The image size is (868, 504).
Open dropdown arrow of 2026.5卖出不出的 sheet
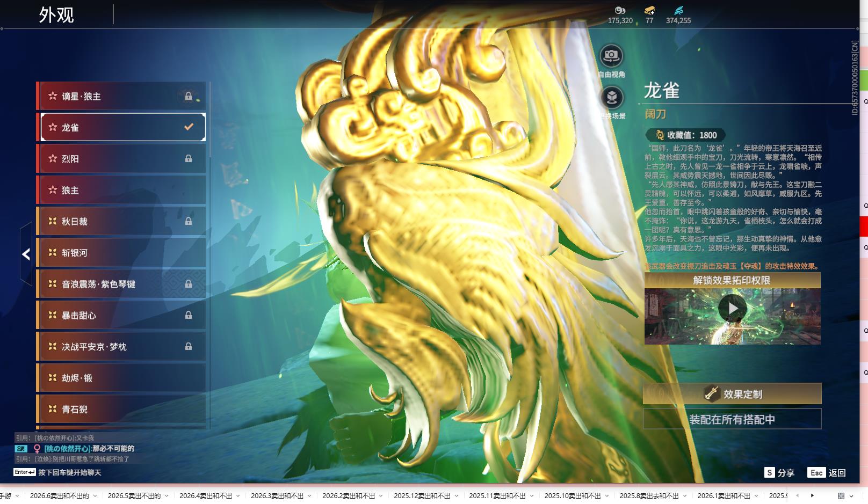click(x=167, y=496)
